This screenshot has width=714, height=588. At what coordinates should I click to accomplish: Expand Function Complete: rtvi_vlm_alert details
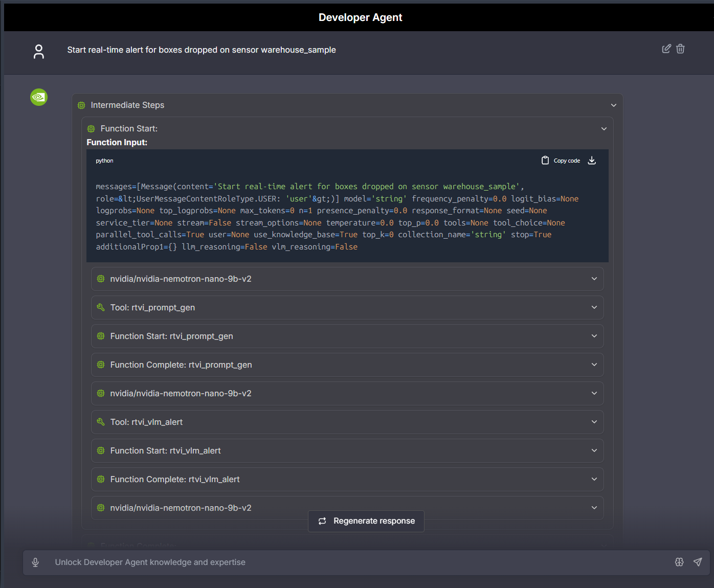coord(594,479)
